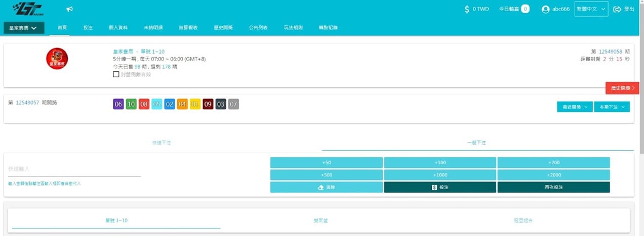Open 公告列表 in navigation
Screen dimensions: 644x236
(x=258, y=28)
